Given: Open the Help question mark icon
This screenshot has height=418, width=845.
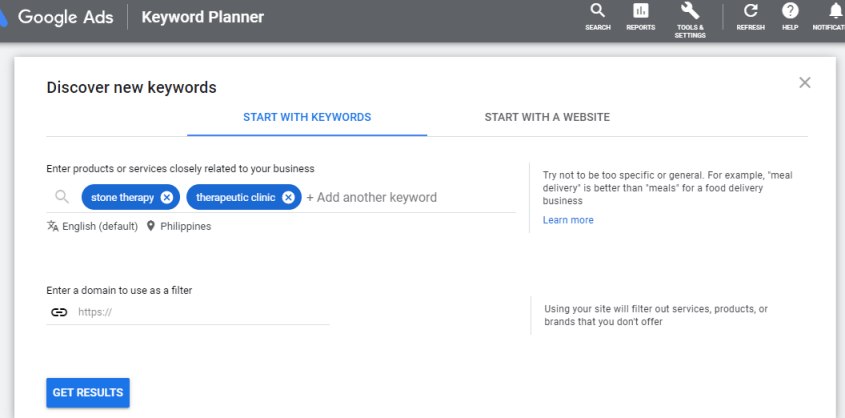Looking at the screenshot, I should tap(790, 17).
